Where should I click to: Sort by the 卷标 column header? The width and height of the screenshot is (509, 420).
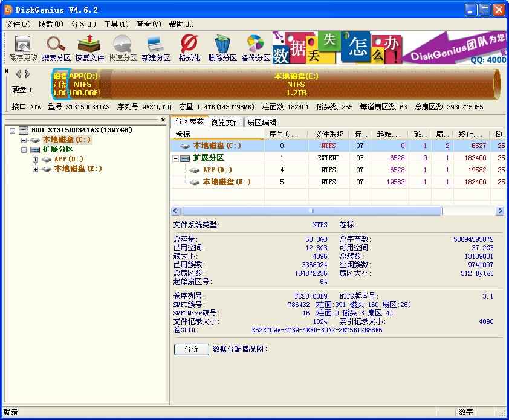218,134
